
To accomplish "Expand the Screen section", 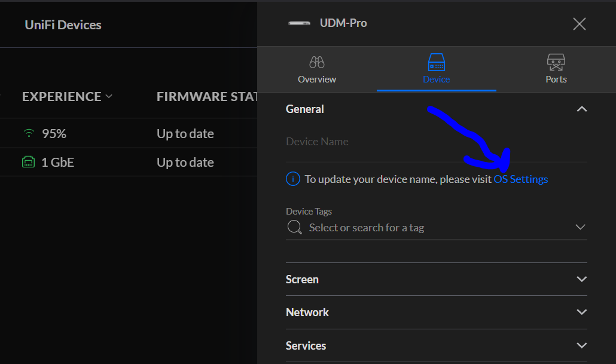I will point(581,279).
